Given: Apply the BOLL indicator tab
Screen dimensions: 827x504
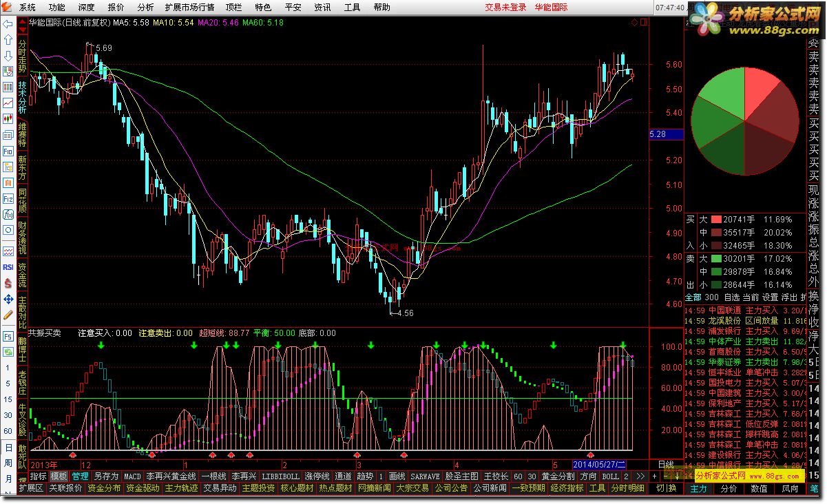Looking at the screenshot, I should (610, 476).
